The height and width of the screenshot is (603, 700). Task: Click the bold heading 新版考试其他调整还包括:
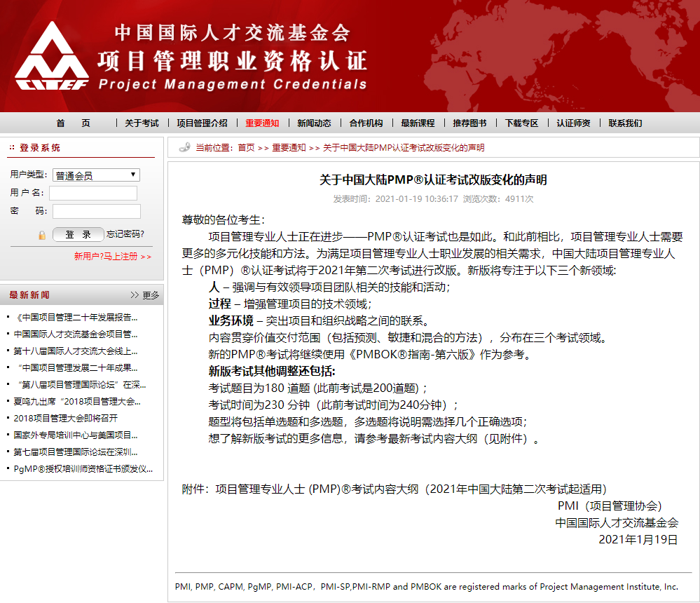click(272, 371)
